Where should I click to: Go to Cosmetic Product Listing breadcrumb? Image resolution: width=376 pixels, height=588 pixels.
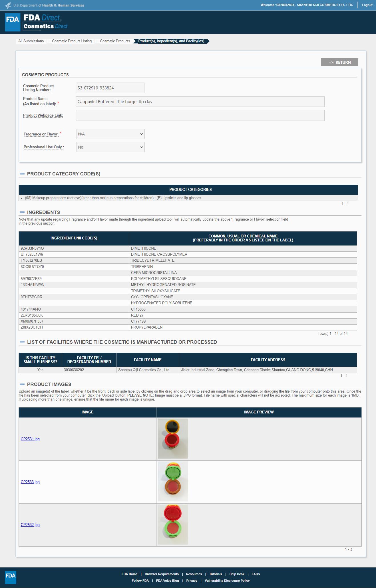tap(72, 41)
